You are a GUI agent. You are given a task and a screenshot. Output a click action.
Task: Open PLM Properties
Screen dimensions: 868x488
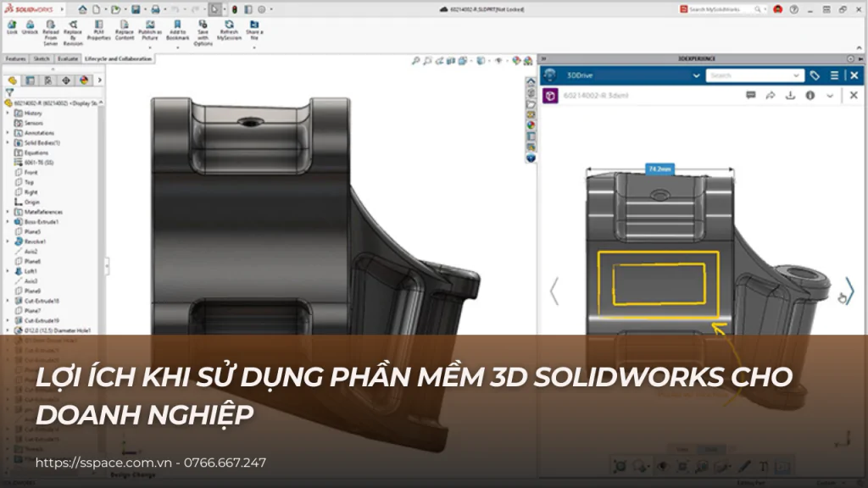tap(98, 30)
